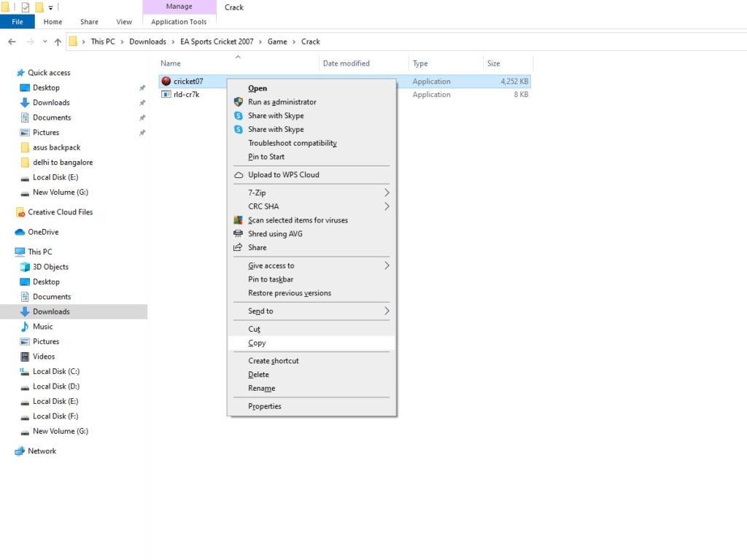Select Local Disk (C:) in navigation pane
Image resolution: width=747 pixels, height=560 pixels.
coord(55,371)
